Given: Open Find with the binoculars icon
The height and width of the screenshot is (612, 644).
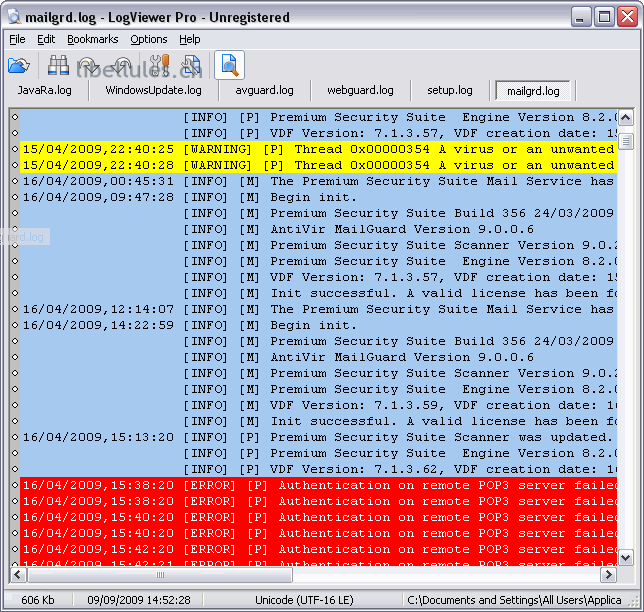Looking at the screenshot, I should [x=58, y=65].
